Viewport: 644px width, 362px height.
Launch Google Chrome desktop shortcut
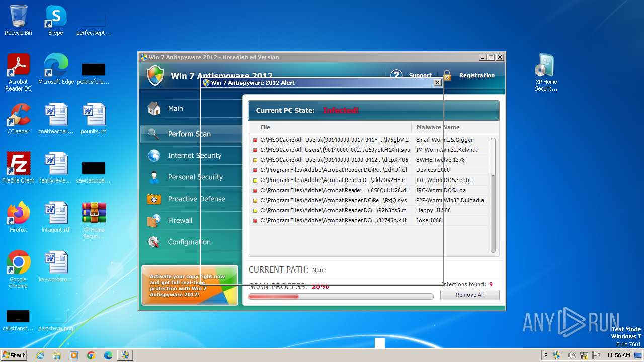[18, 269]
